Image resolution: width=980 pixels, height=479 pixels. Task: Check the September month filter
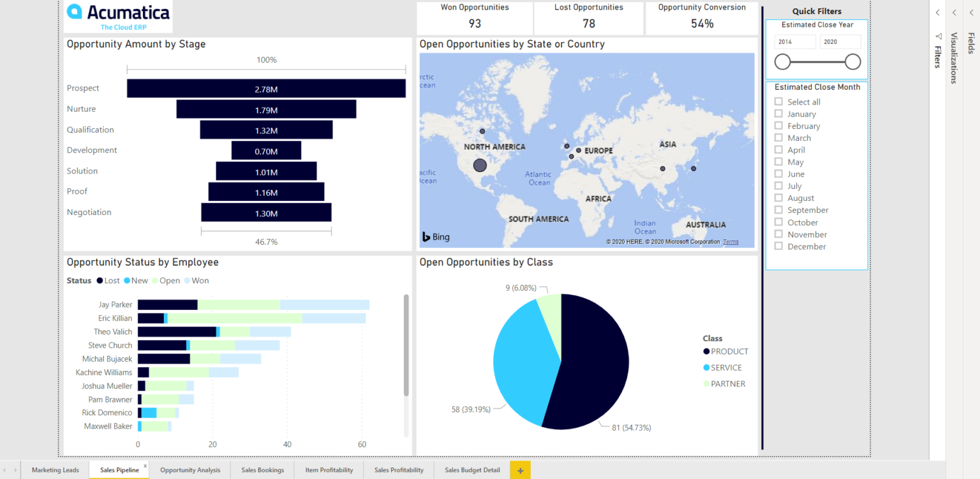pos(778,210)
